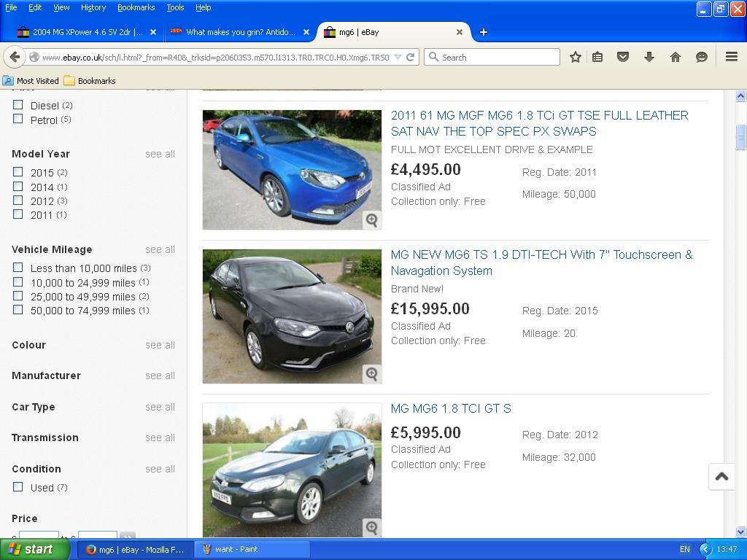747x560 pixels.
Task: Tick the Used condition checkbox
Action: click(x=18, y=486)
